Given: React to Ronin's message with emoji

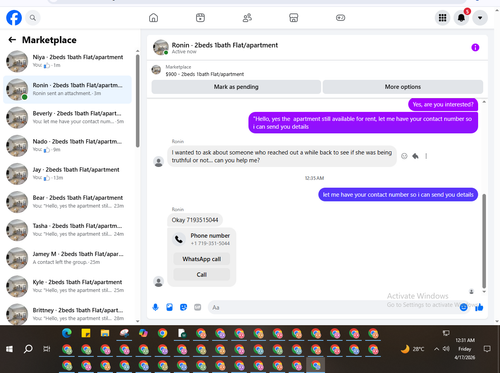Looking at the screenshot, I should click(x=404, y=156).
